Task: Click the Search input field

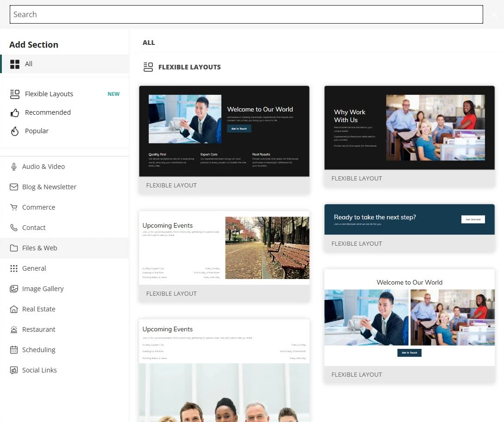Action: [246, 14]
